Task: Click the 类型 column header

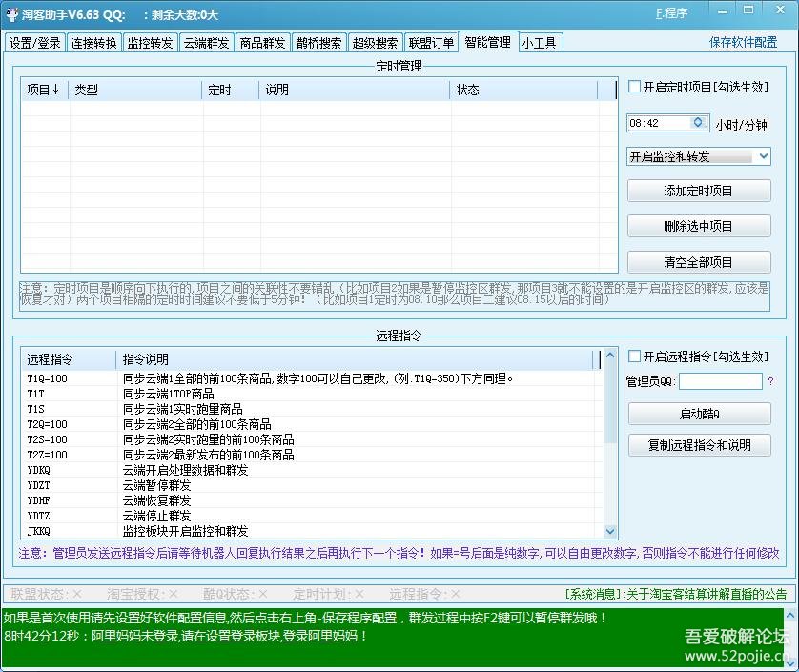Action: [x=135, y=91]
